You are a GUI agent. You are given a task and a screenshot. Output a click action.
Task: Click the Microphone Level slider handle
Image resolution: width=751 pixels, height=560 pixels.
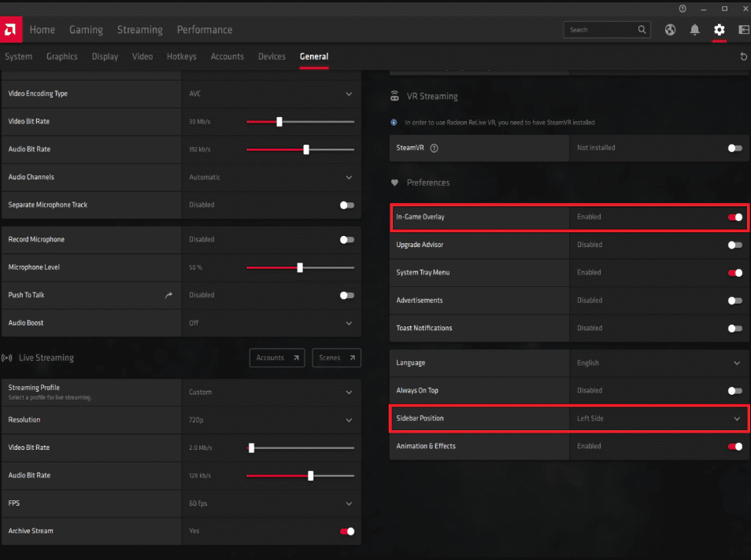(300, 267)
